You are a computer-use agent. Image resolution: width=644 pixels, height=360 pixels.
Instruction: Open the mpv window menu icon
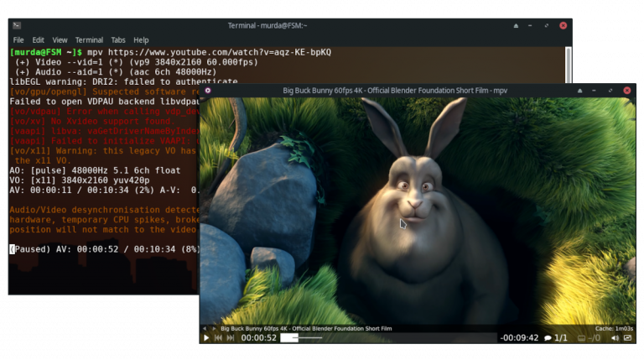(208, 91)
